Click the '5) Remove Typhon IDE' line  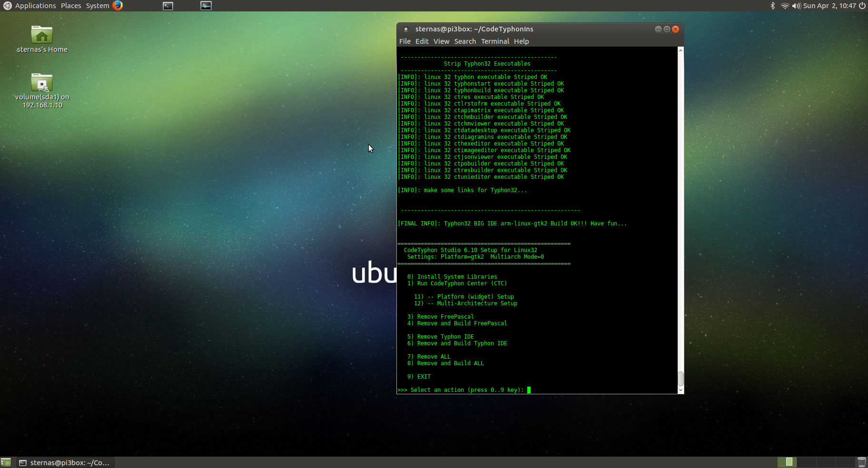coord(440,337)
